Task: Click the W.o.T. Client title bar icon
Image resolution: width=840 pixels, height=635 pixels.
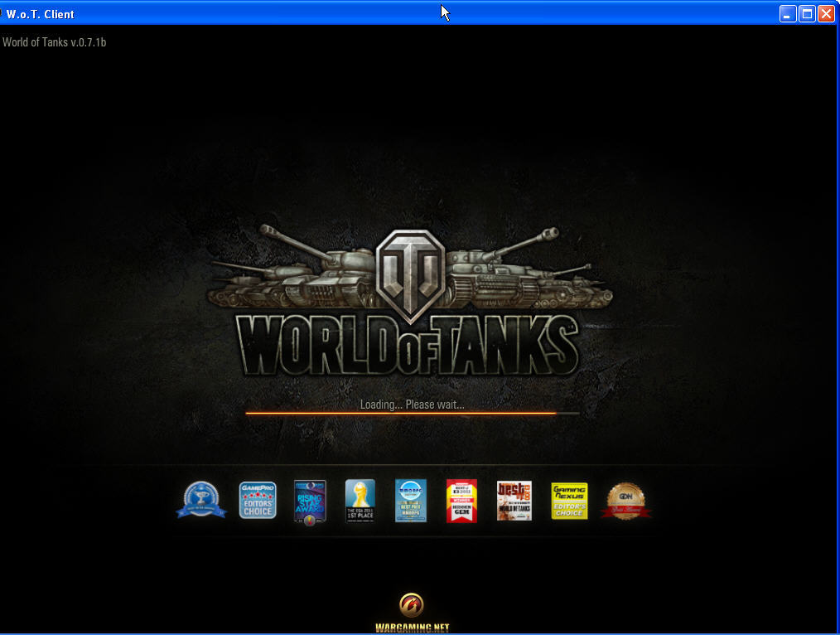Action: point(8,13)
